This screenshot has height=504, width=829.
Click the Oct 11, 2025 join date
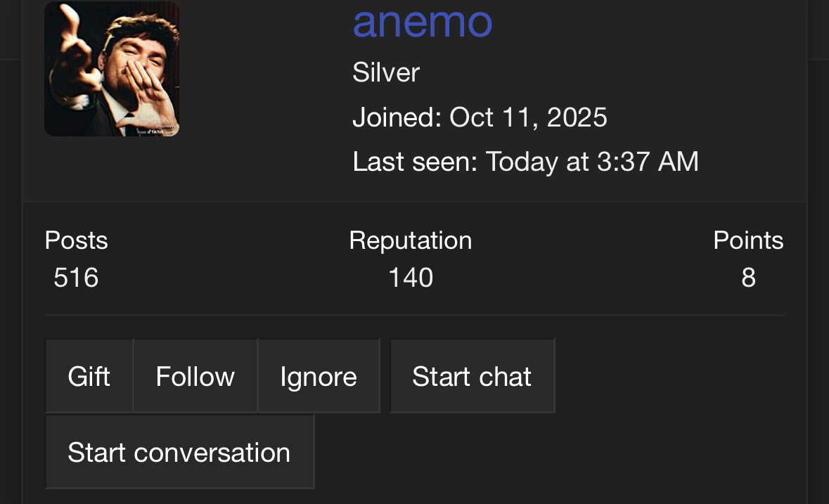tap(528, 117)
